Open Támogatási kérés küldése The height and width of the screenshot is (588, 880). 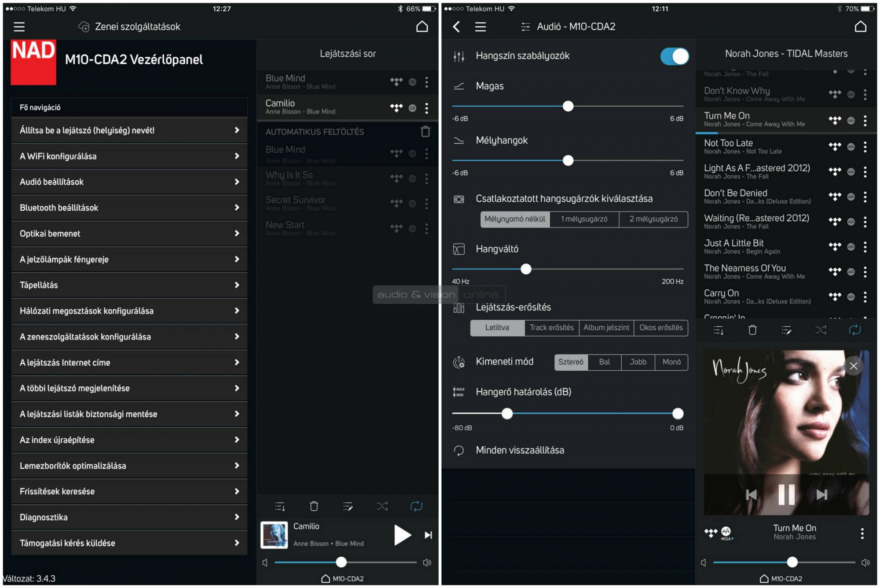click(x=129, y=543)
